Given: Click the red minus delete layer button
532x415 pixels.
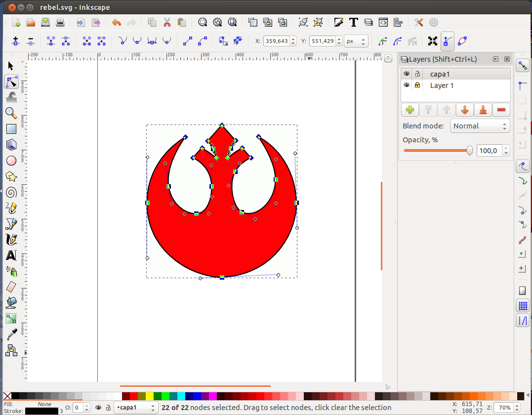Looking at the screenshot, I should point(501,110).
